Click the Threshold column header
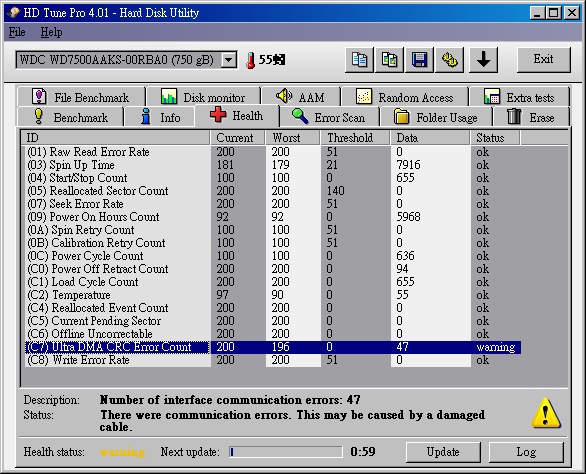The width and height of the screenshot is (586, 474). [x=355, y=138]
